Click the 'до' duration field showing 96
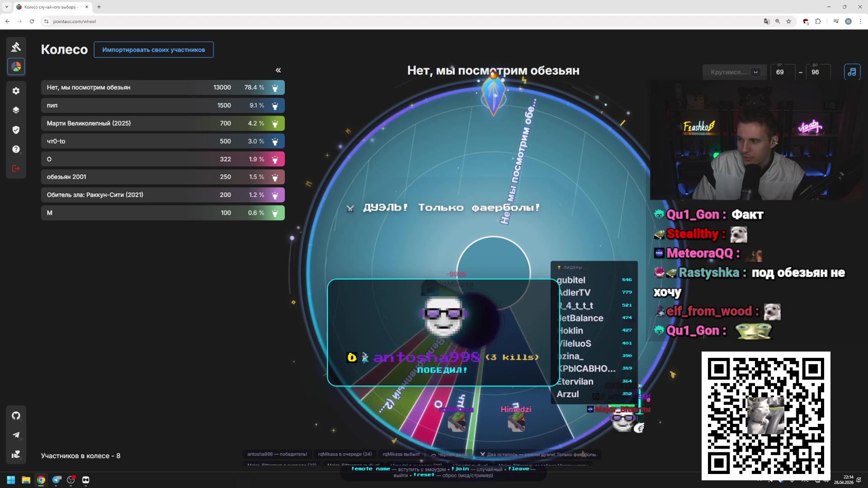The image size is (868, 488). click(817, 72)
